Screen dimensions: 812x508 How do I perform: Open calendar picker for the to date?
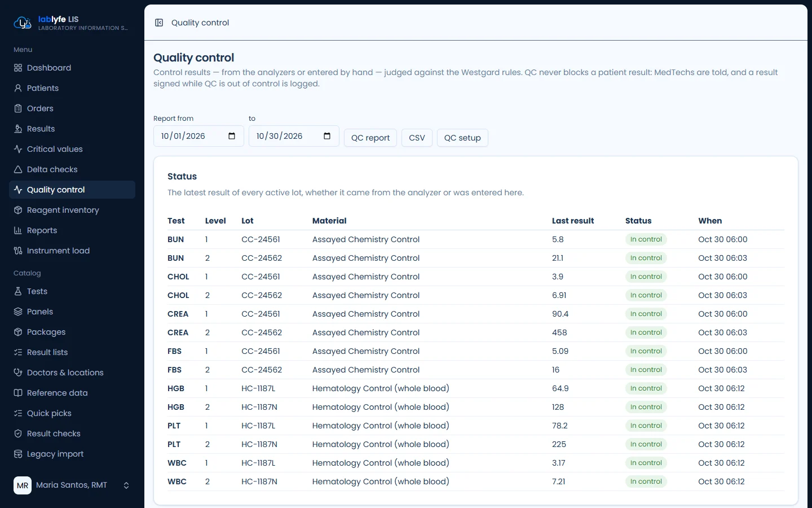327,136
